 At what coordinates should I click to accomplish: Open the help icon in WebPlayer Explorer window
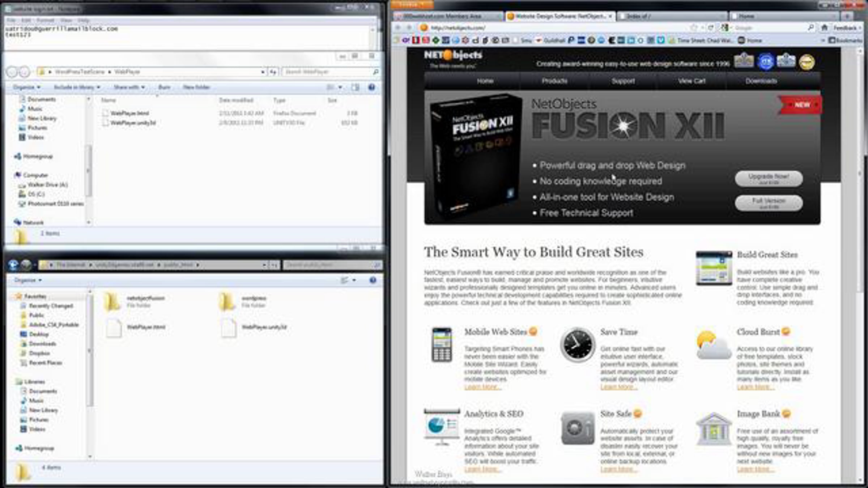(x=371, y=87)
